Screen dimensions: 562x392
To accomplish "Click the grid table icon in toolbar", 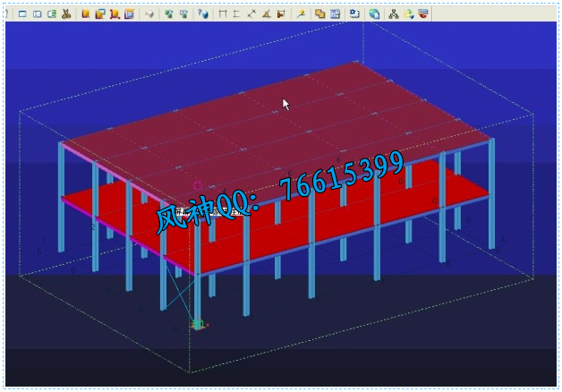I will pyautogui.click(x=335, y=14).
